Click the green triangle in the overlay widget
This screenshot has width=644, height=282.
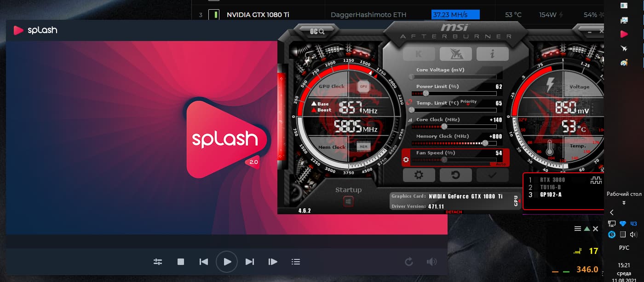point(587,229)
